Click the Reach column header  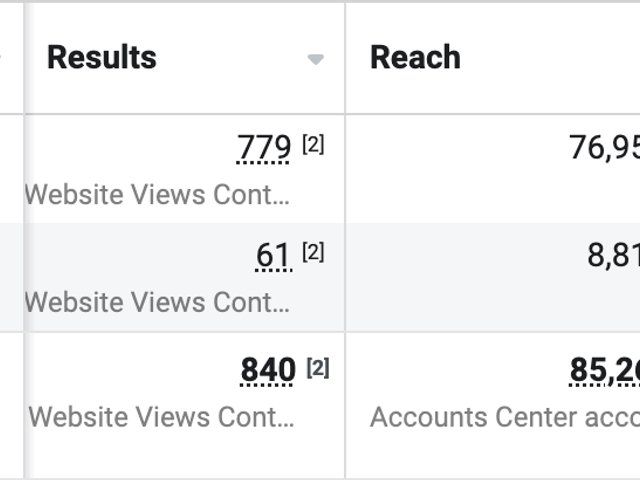(415, 58)
